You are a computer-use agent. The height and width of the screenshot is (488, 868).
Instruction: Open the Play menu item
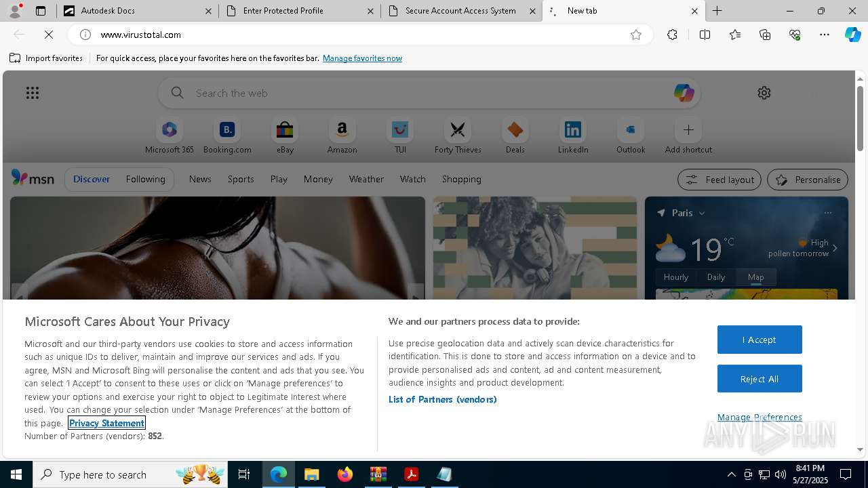tap(279, 179)
